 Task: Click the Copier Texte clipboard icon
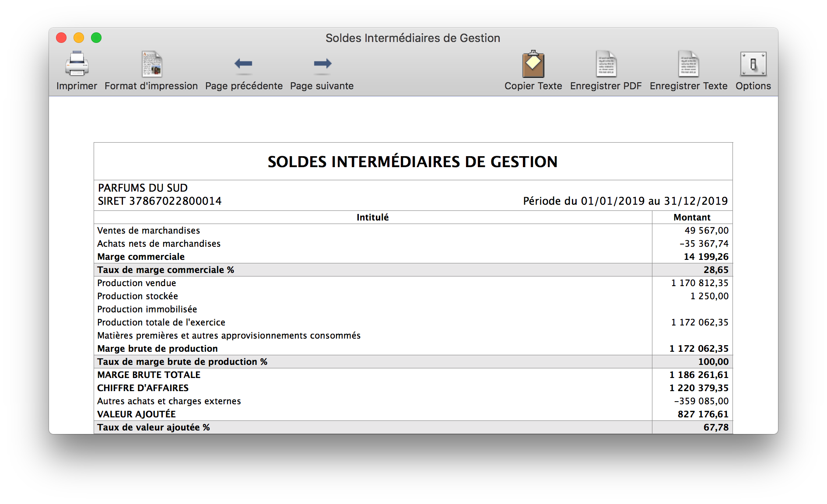click(533, 64)
